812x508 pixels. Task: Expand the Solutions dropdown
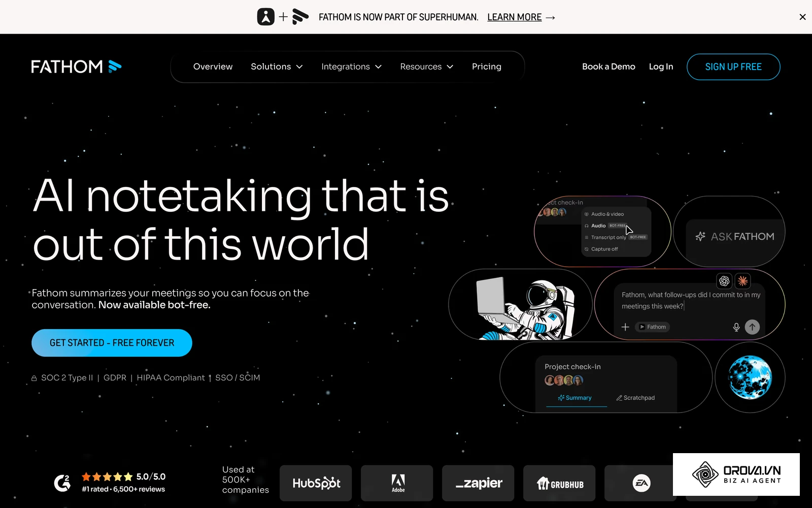[277, 67]
